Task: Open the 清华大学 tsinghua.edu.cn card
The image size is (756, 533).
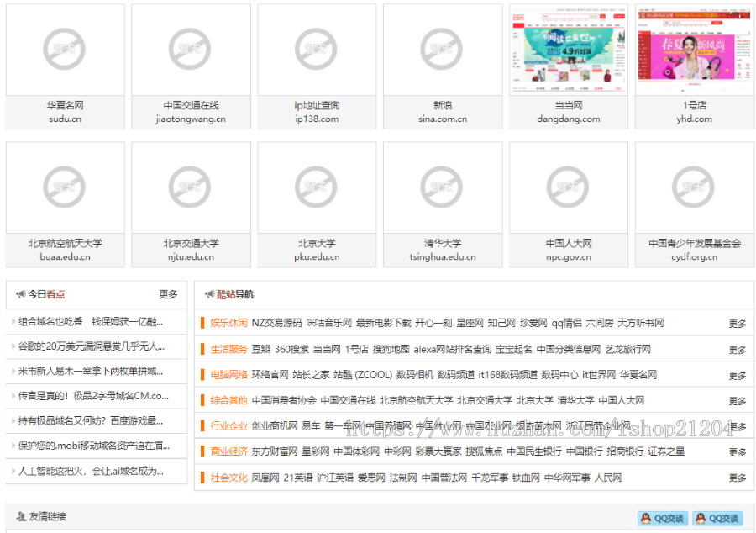Action: (443, 204)
